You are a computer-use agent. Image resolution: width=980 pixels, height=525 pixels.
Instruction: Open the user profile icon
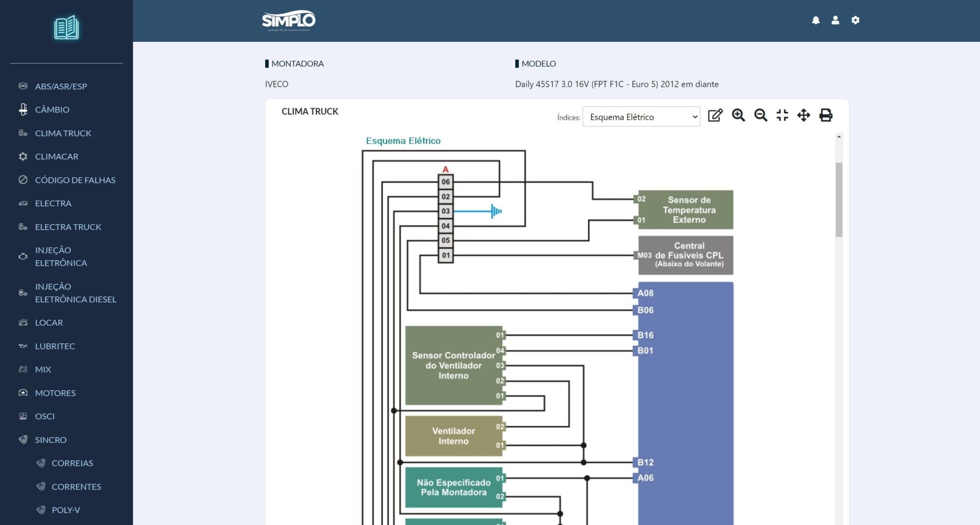tap(835, 20)
